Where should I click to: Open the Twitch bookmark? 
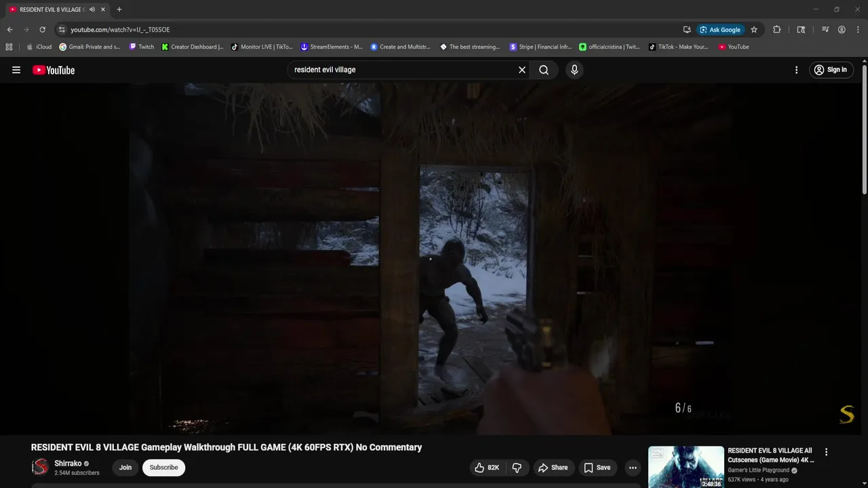pyautogui.click(x=142, y=47)
